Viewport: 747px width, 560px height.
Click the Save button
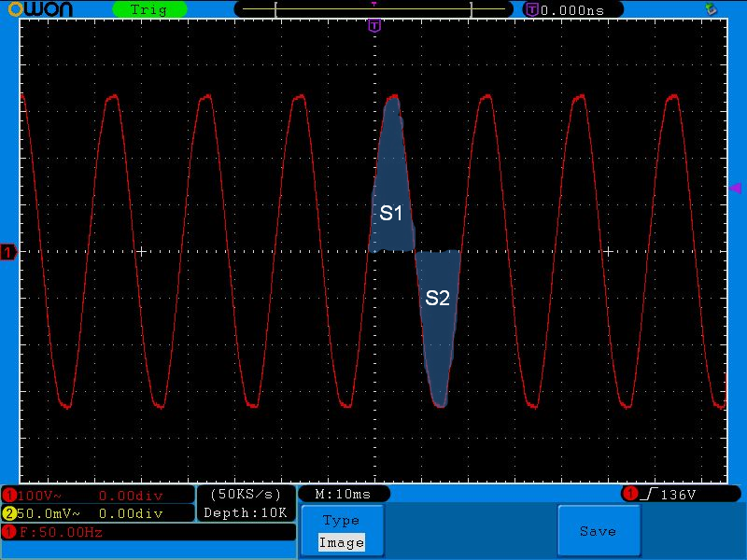(599, 531)
